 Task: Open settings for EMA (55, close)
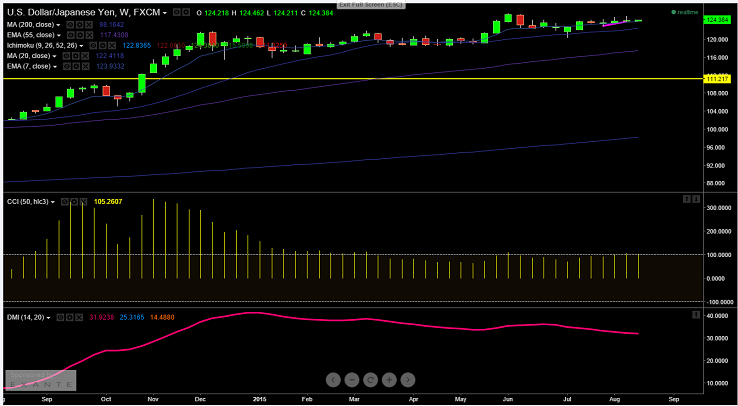(80, 35)
